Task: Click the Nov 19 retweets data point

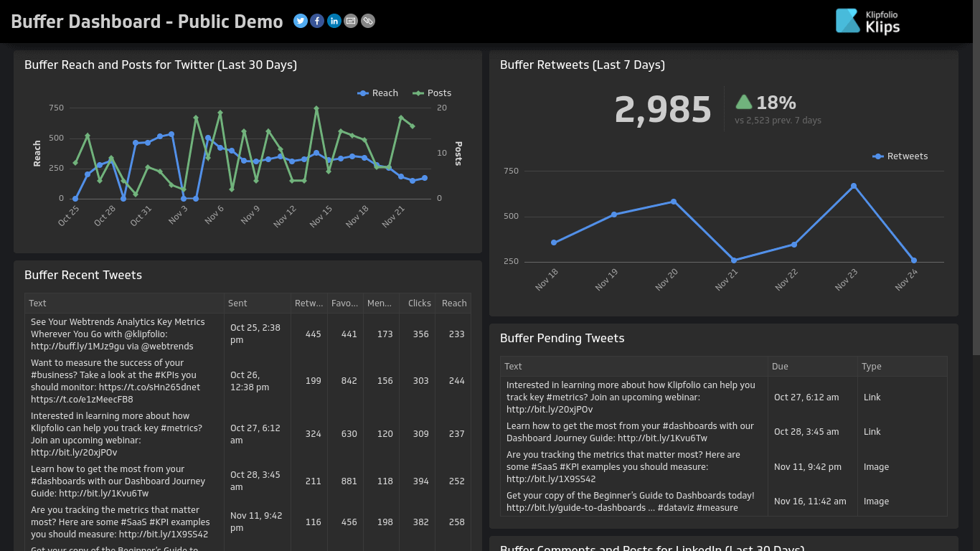Action: [614, 215]
